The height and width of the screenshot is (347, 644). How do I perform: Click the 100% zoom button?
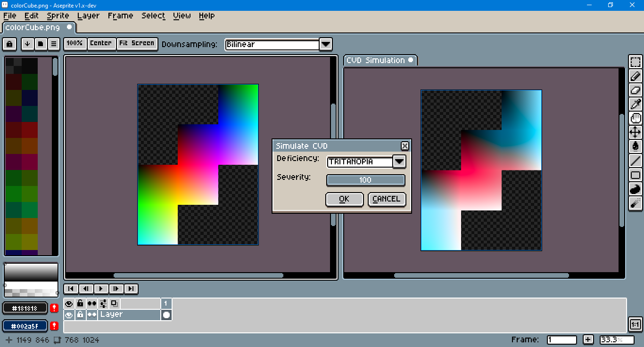click(75, 43)
